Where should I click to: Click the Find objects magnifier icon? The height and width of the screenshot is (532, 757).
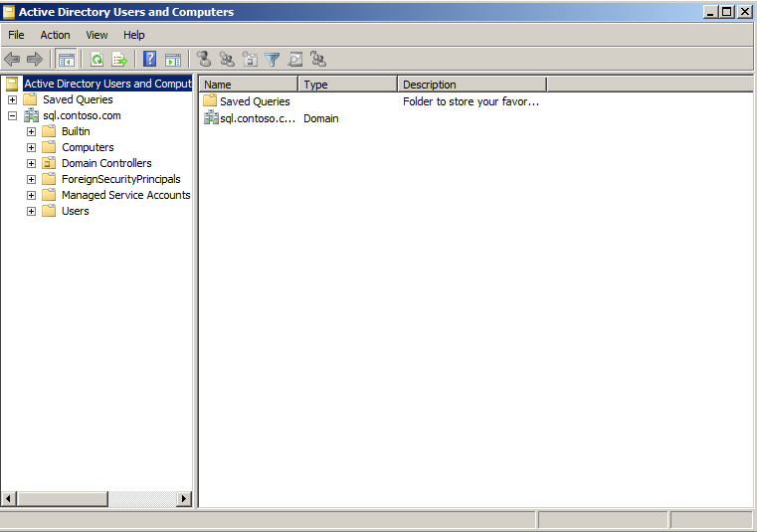pos(295,60)
